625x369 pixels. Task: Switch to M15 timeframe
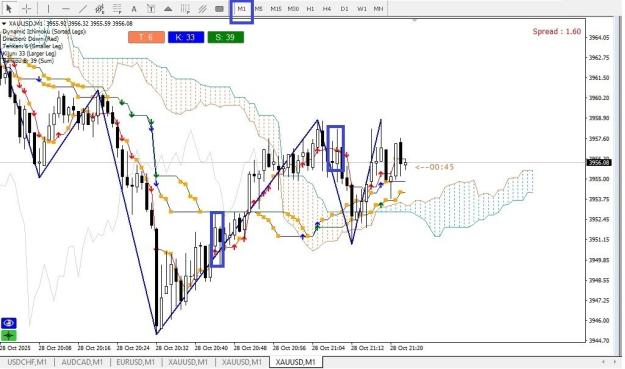tap(276, 8)
